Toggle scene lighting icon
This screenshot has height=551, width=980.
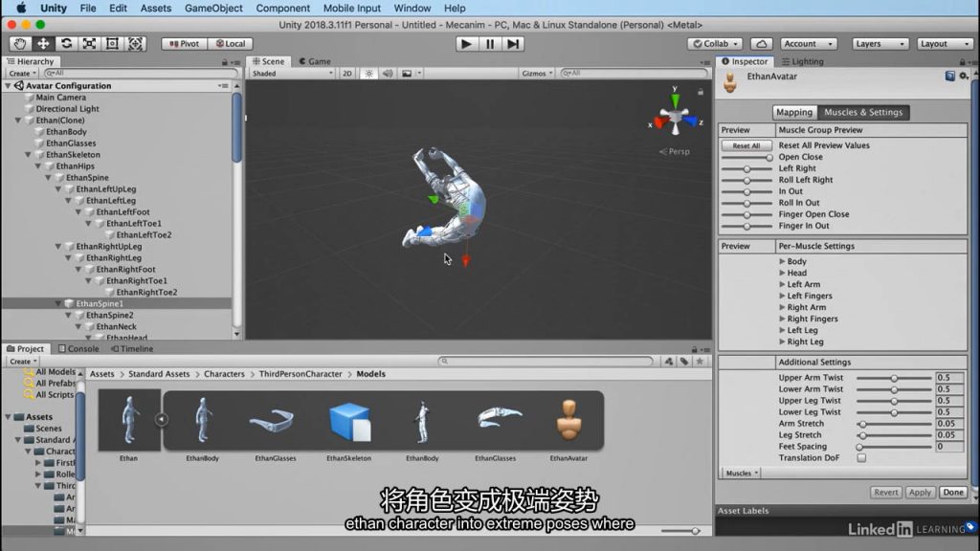coord(368,73)
